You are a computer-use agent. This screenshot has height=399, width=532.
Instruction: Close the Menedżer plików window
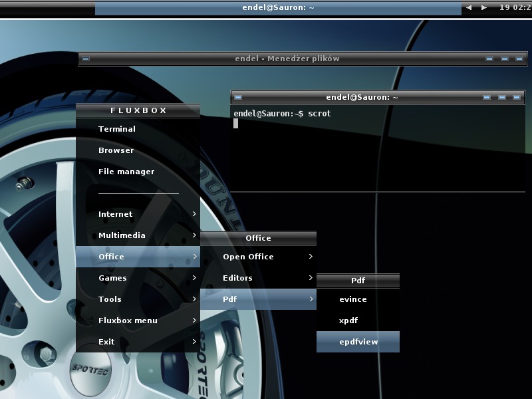pyautogui.click(x=519, y=59)
